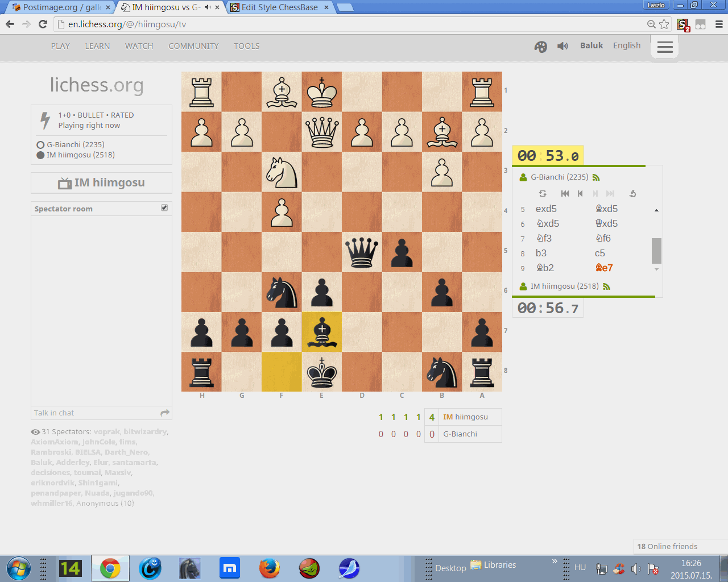Open the WATCH menu

(139, 46)
